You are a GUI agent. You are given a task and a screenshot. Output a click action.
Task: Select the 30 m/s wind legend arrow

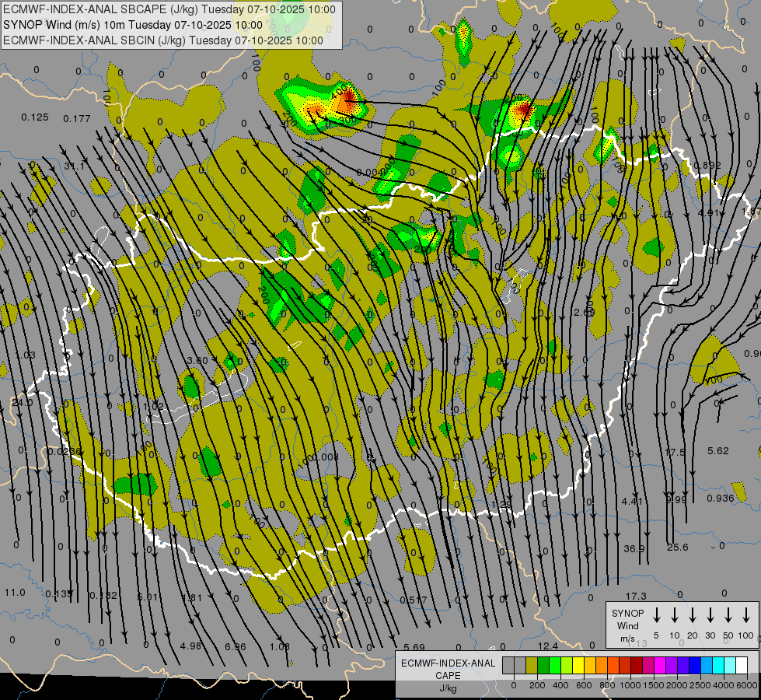710,615
